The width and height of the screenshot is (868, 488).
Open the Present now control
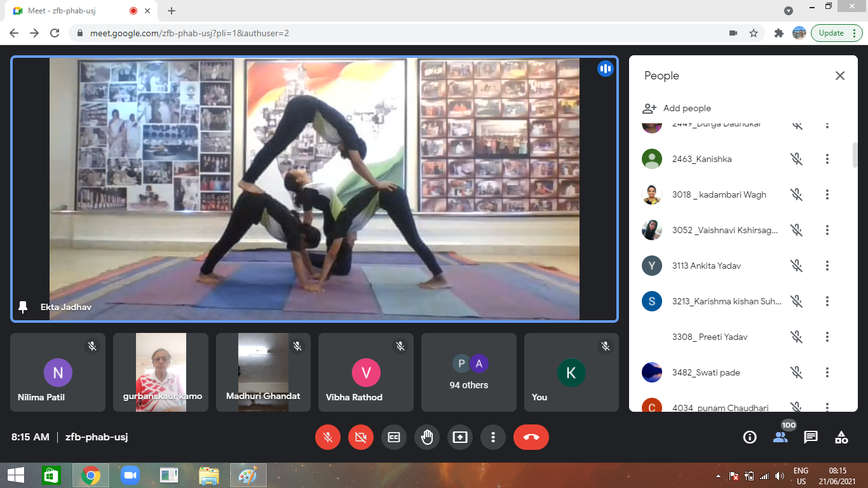pos(460,437)
